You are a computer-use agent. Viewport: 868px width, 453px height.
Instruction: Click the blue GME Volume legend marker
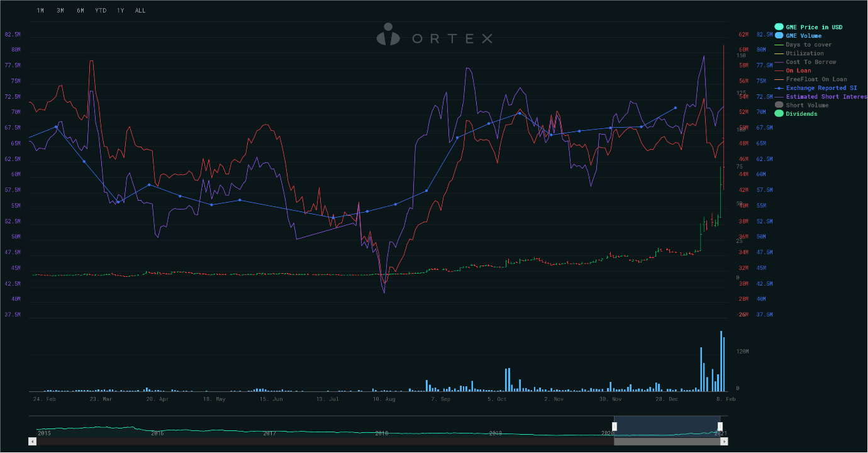tap(779, 36)
